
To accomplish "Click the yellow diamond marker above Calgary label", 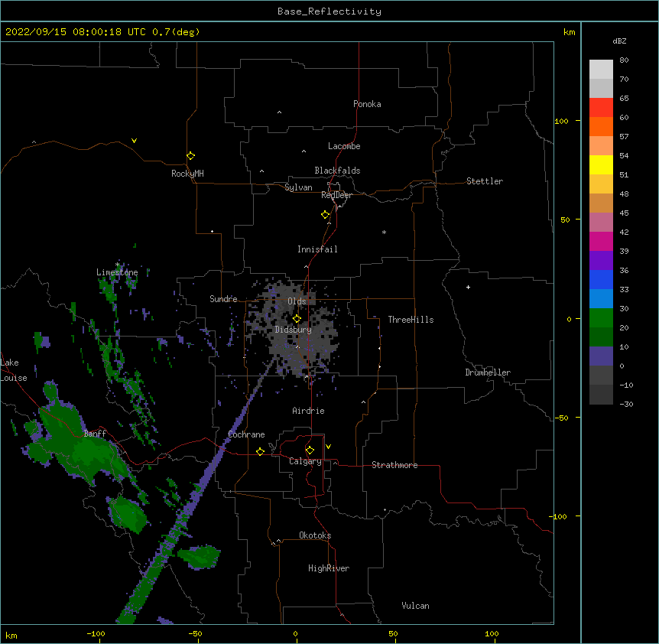I will click(310, 450).
